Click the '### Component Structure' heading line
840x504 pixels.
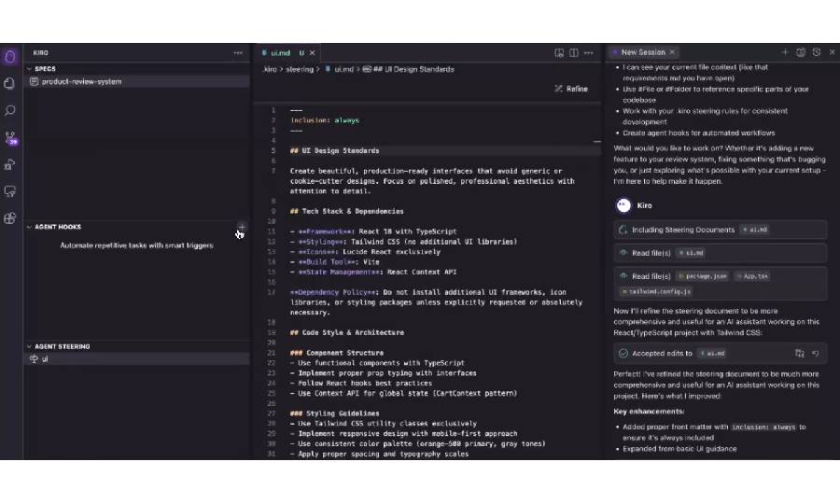point(337,353)
